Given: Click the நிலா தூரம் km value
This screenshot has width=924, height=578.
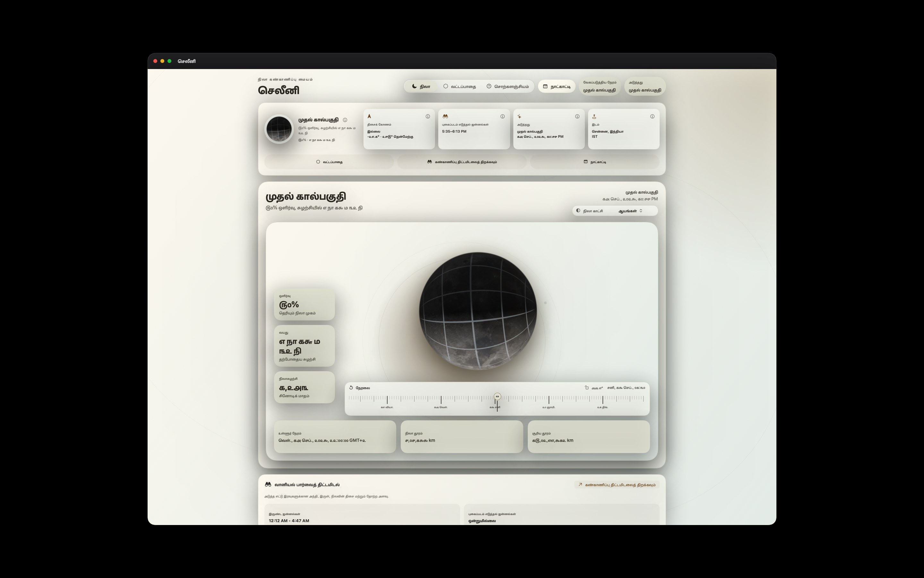Looking at the screenshot, I should [x=420, y=440].
